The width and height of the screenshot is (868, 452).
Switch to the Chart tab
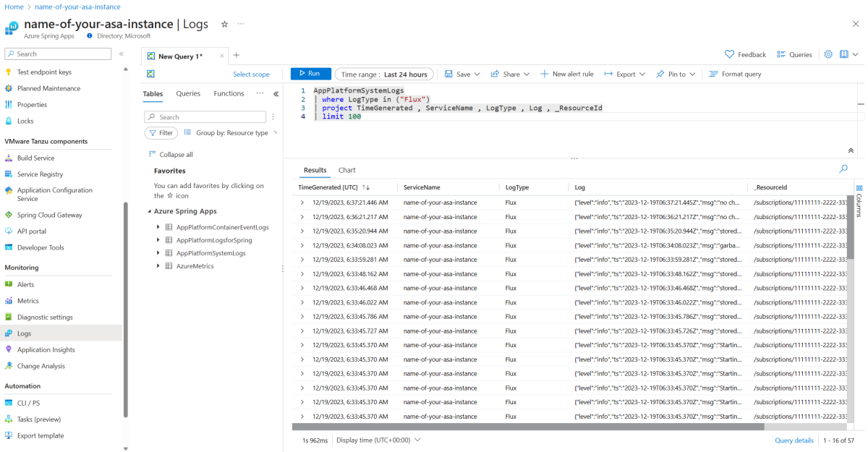(x=346, y=171)
